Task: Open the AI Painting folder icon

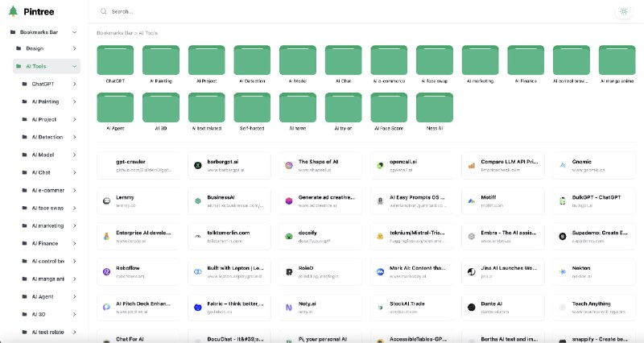Action: point(161,60)
